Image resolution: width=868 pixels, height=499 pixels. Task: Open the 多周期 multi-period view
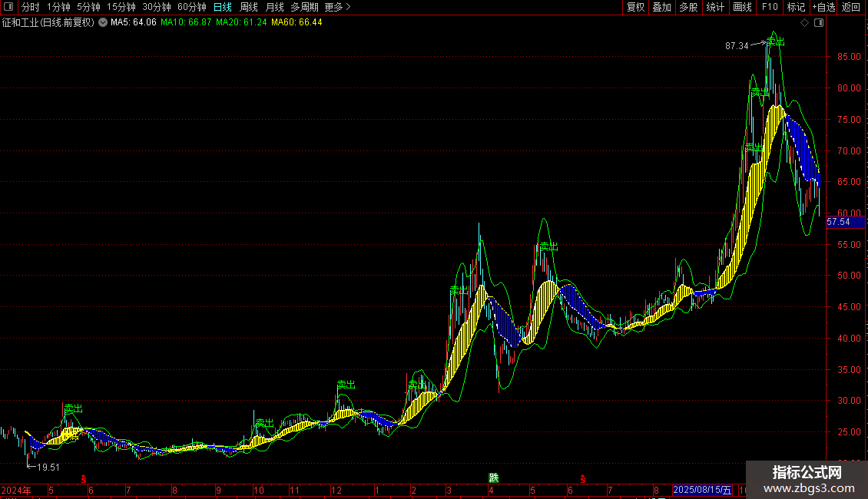(304, 7)
